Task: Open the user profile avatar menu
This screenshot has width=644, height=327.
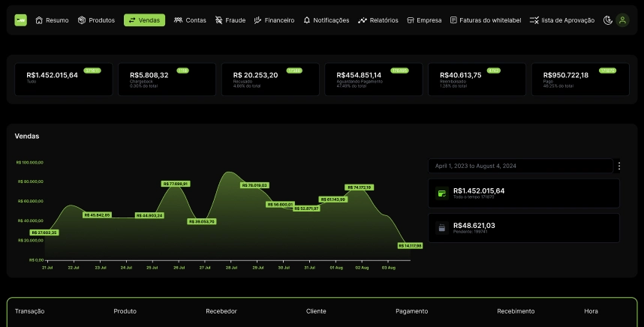Action: click(x=623, y=20)
